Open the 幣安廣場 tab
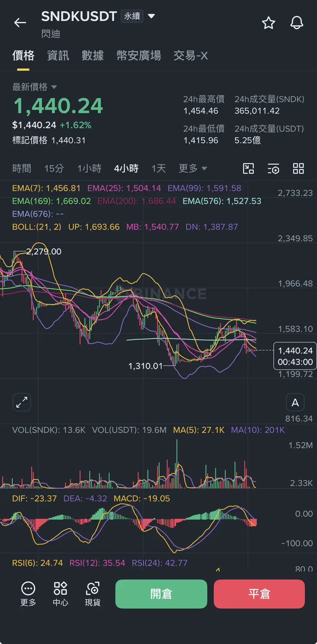The height and width of the screenshot is (644, 317). (139, 55)
